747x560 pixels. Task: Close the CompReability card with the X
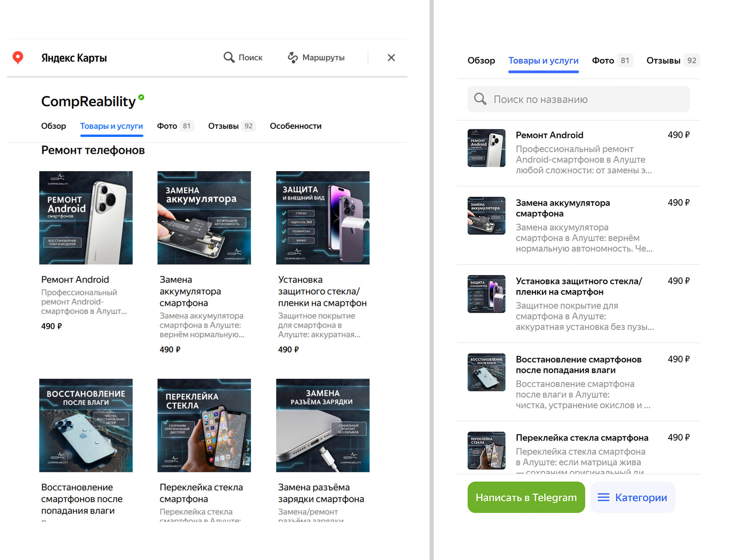pos(391,58)
